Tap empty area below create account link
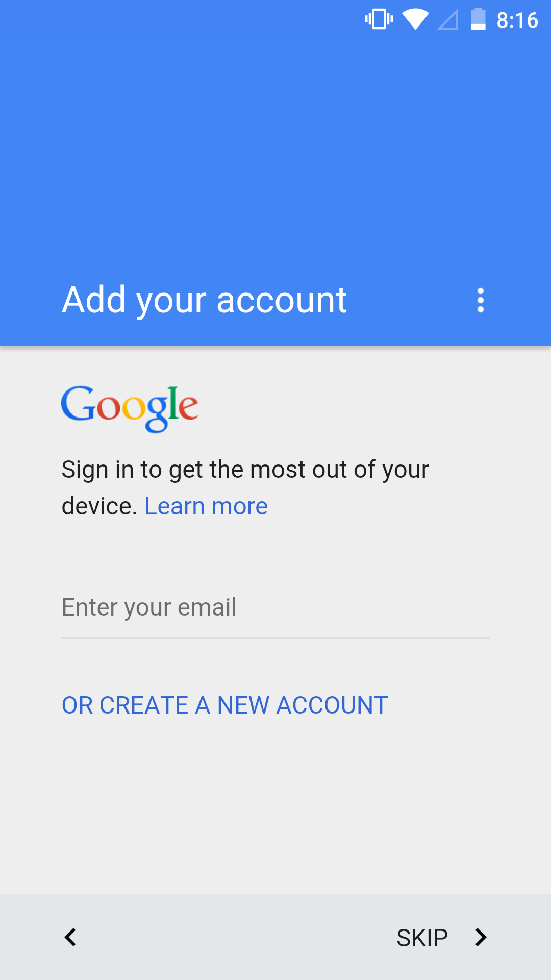 click(275, 806)
